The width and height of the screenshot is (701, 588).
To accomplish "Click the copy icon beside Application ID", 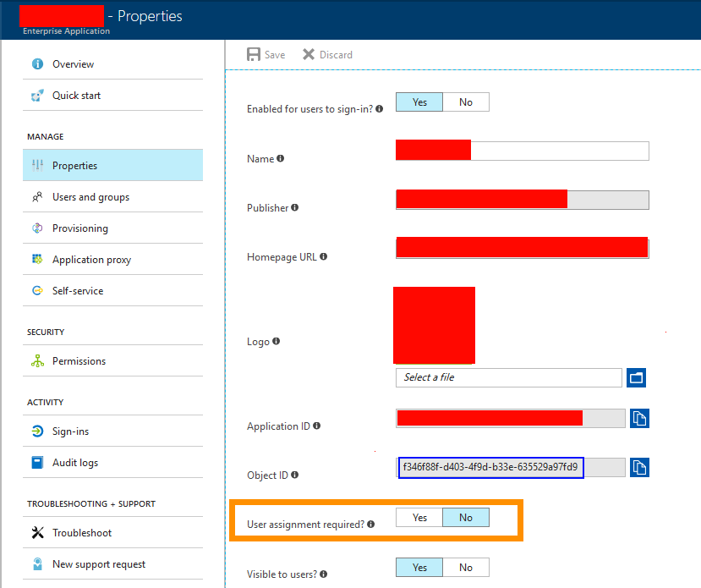I will (x=639, y=418).
